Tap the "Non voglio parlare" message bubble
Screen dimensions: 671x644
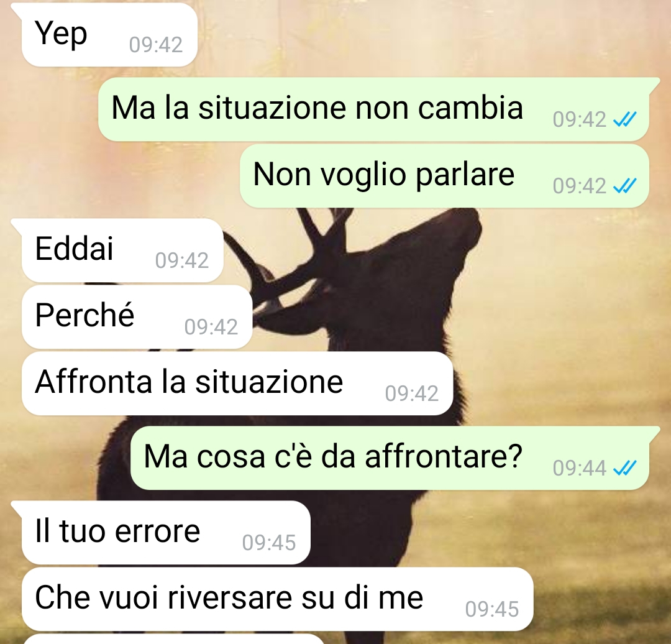pyautogui.click(x=444, y=176)
